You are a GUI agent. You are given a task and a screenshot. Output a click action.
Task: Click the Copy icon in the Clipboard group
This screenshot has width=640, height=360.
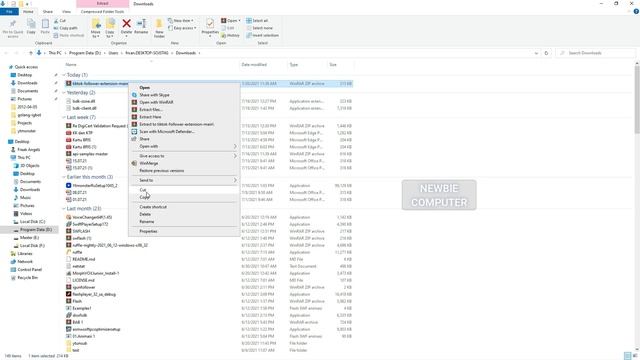(31, 27)
